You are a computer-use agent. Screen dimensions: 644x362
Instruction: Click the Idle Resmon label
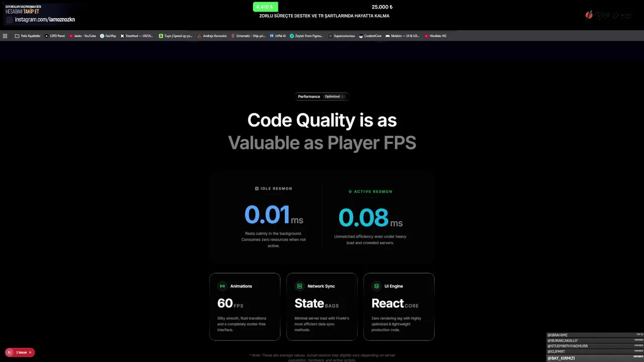pyautogui.click(x=276, y=189)
